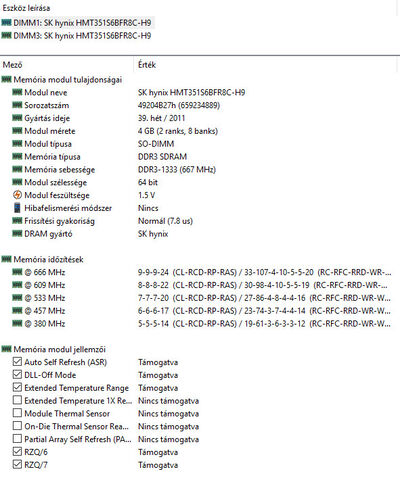Viewport: 400px width, 480px height.
Task: Select the Memória időzítések header text
Action: (x=48, y=259)
